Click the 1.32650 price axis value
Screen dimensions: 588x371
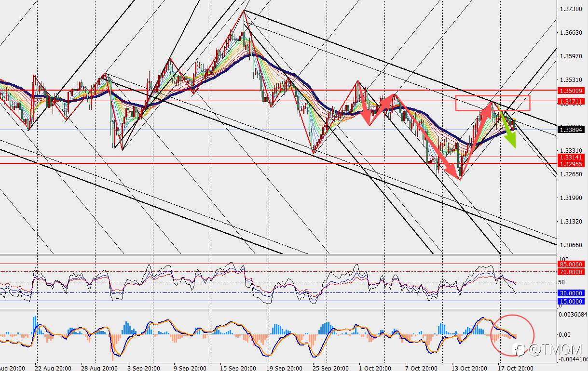571,174
